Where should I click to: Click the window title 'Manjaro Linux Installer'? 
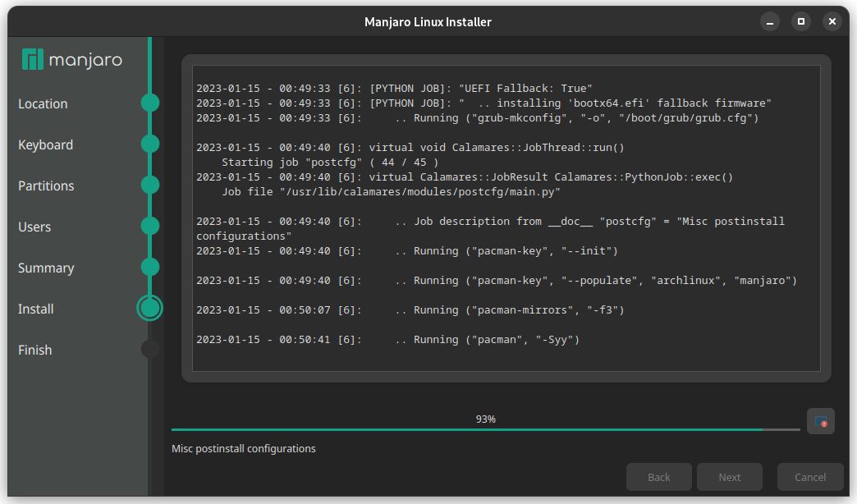(x=428, y=22)
